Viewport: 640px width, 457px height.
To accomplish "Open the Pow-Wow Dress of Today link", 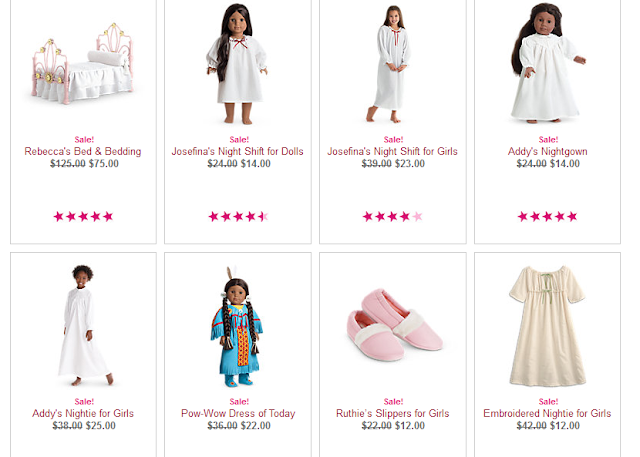I will (238, 414).
